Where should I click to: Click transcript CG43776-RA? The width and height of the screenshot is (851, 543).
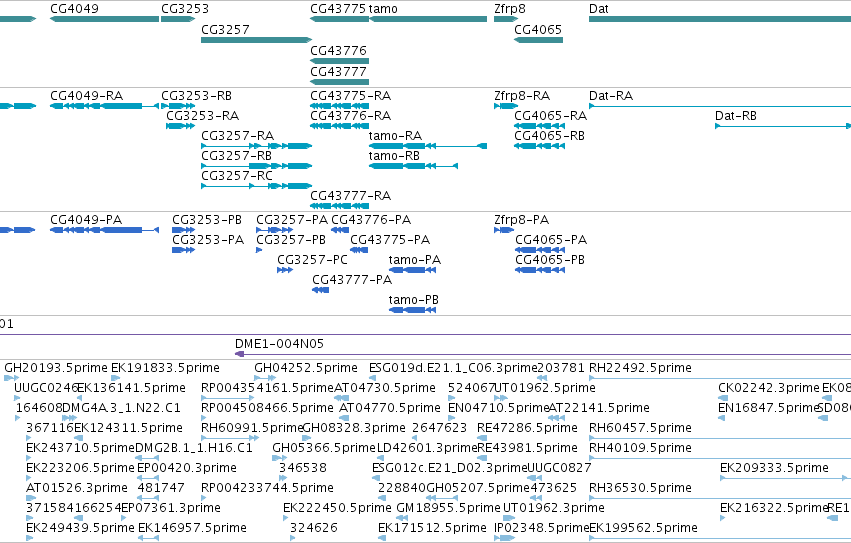[x=340, y=126]
